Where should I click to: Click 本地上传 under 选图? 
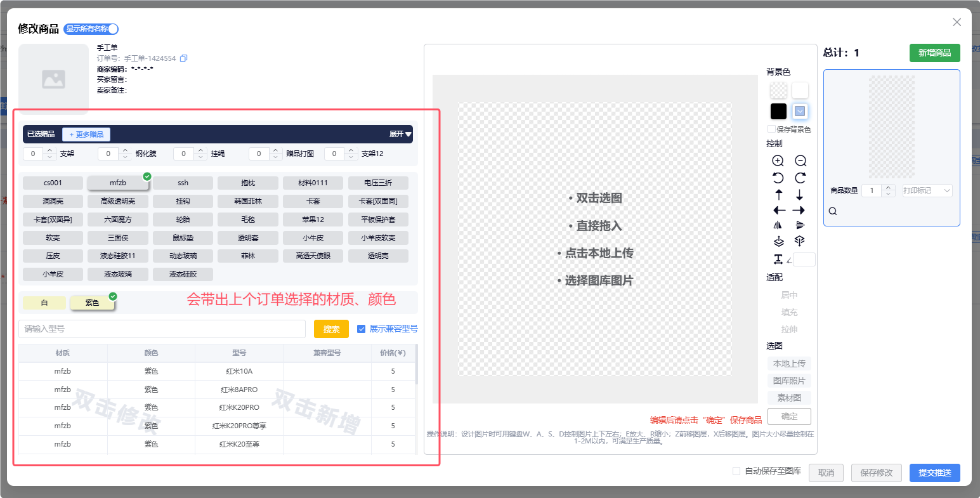coord(789,364)
